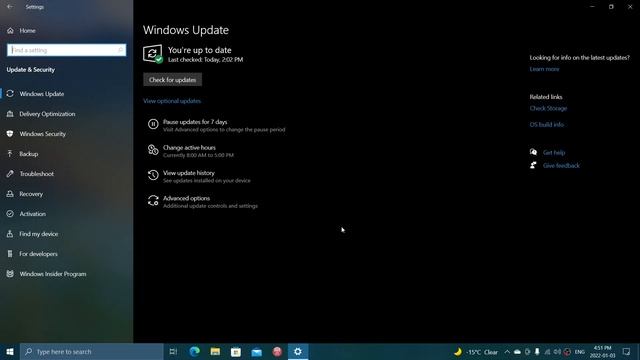Click the clock icon beside Change active hours

(153, 150)
